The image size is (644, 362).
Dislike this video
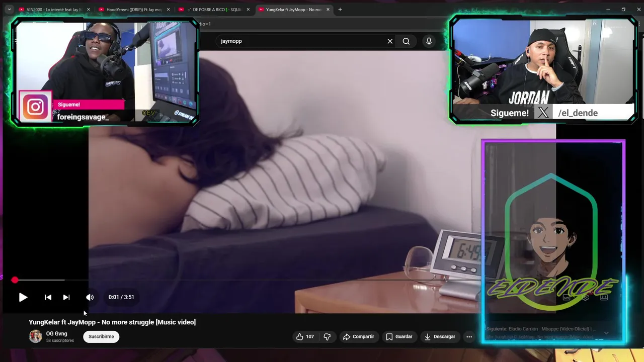(x=327, y=337)
